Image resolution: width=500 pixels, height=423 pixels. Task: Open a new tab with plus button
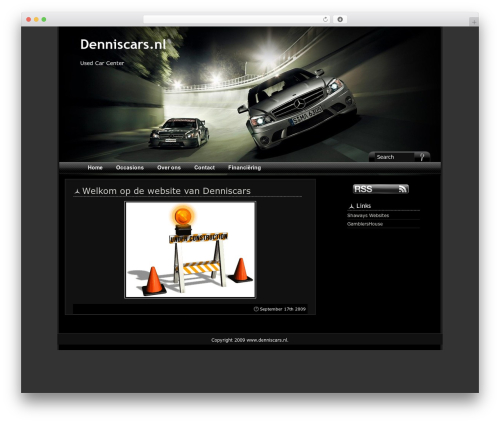(x=474, y=22)
